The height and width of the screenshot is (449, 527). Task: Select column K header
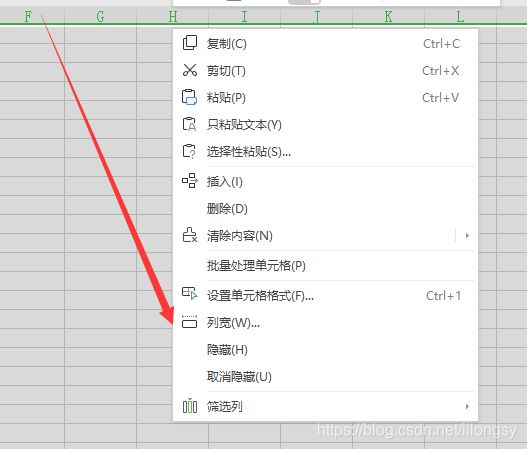[x=388, y=16]
